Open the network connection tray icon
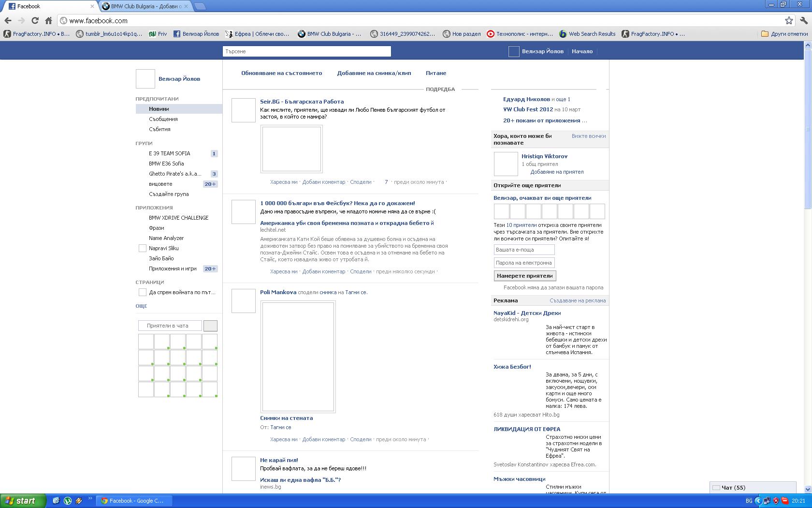 coord(767,501)
